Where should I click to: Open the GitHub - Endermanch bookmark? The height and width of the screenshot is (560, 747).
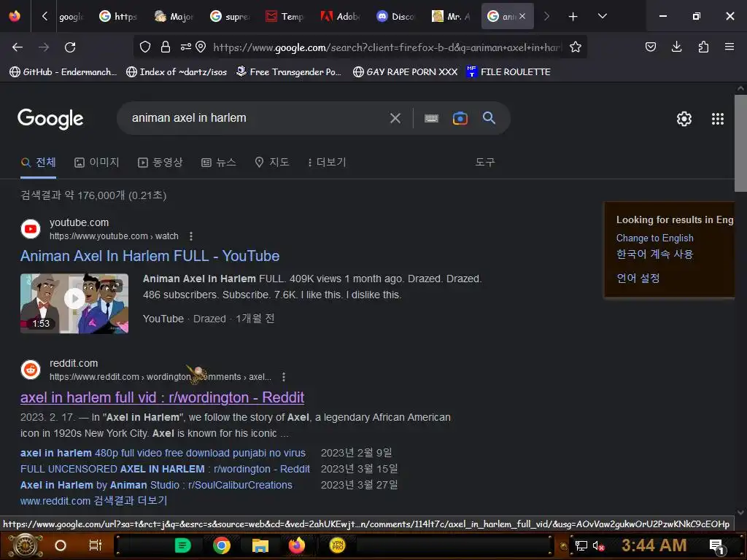point(63,72)
